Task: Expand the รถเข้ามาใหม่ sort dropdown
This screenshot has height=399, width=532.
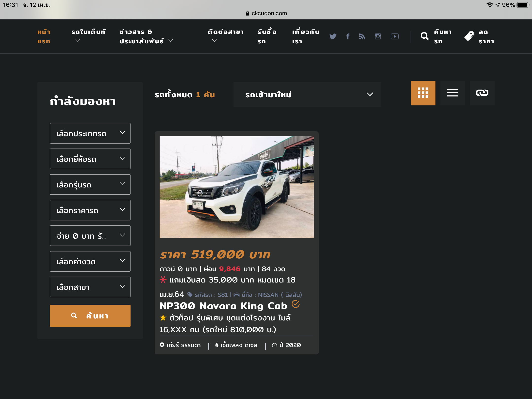Action: click(x=307, y=94)
